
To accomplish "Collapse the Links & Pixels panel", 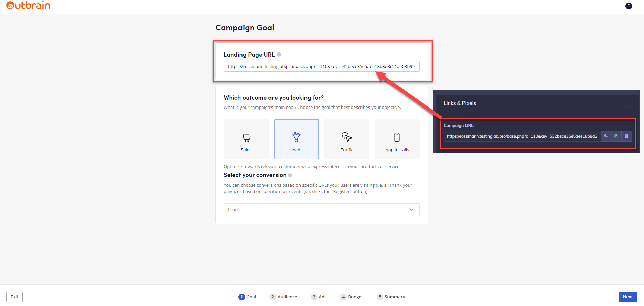I will [x=627, y=103].
